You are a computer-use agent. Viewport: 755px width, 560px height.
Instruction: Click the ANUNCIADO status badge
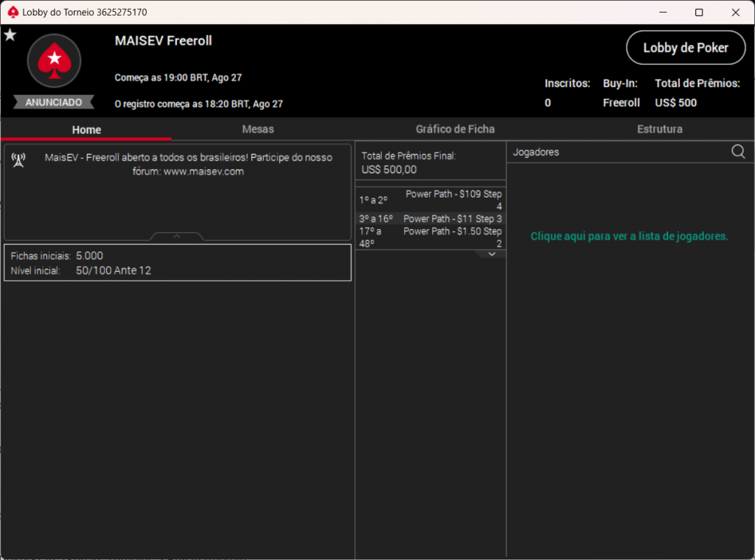[x=53, y=102]
